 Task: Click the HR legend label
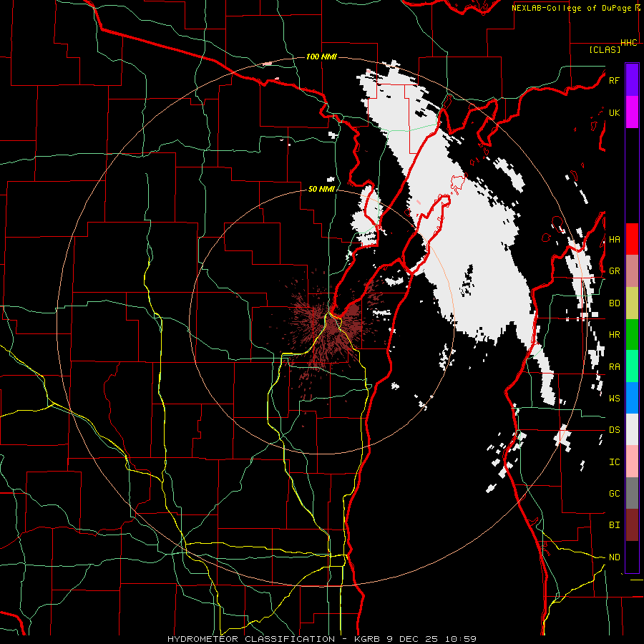click(614, 335)
